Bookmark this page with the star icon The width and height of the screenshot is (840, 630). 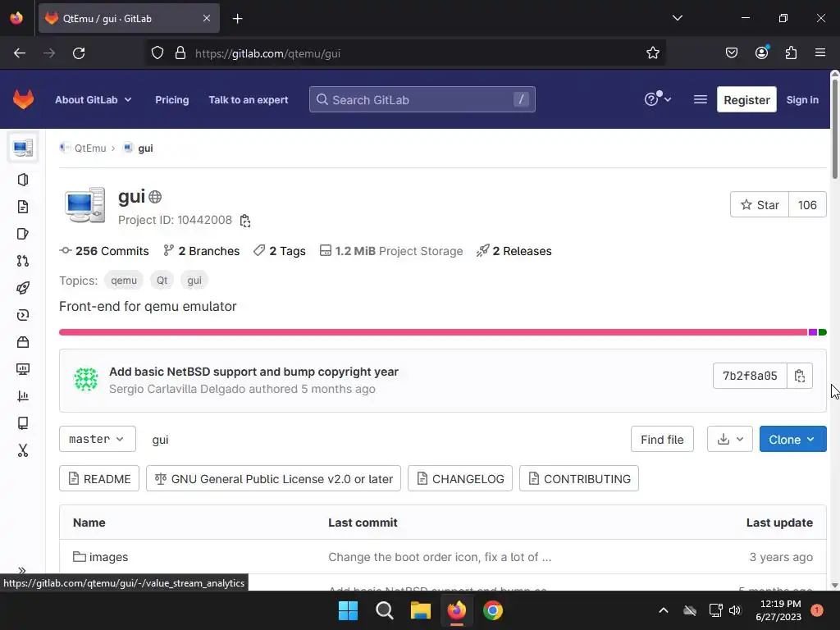652,53
